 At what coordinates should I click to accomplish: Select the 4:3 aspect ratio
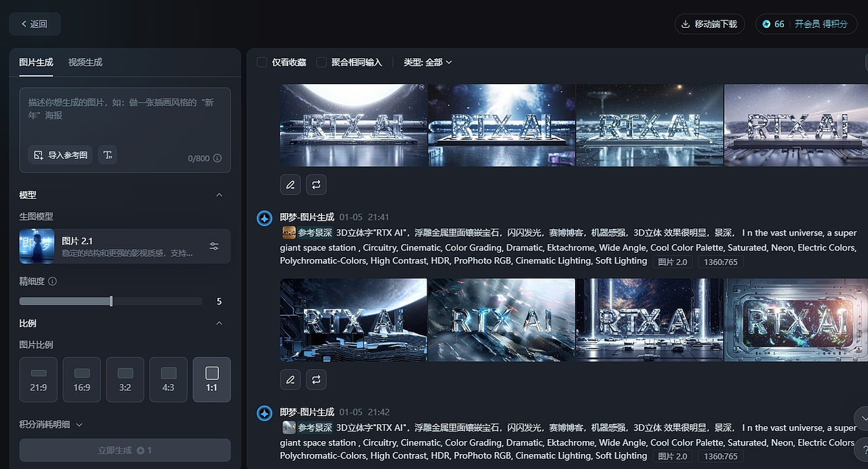[169, 379]
